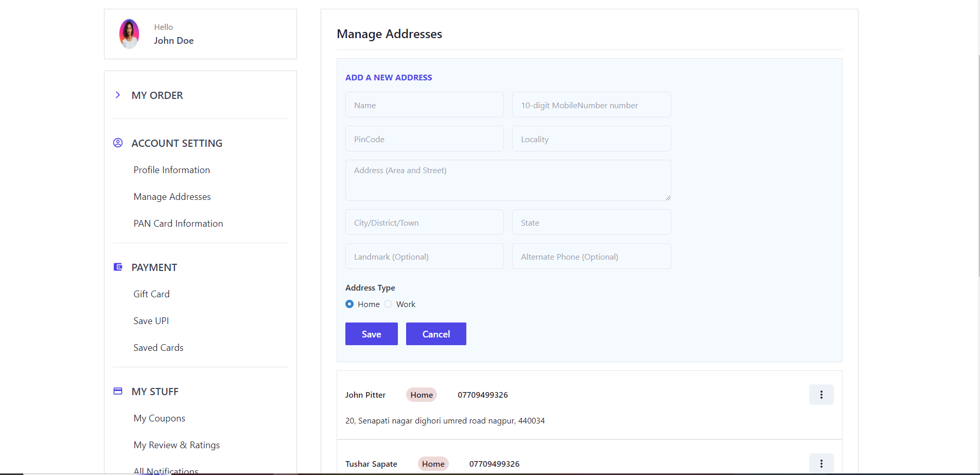The height and width of the screenshot is (475, 980).
Task: Cancel adding the new address
Action: click(435, 334)
